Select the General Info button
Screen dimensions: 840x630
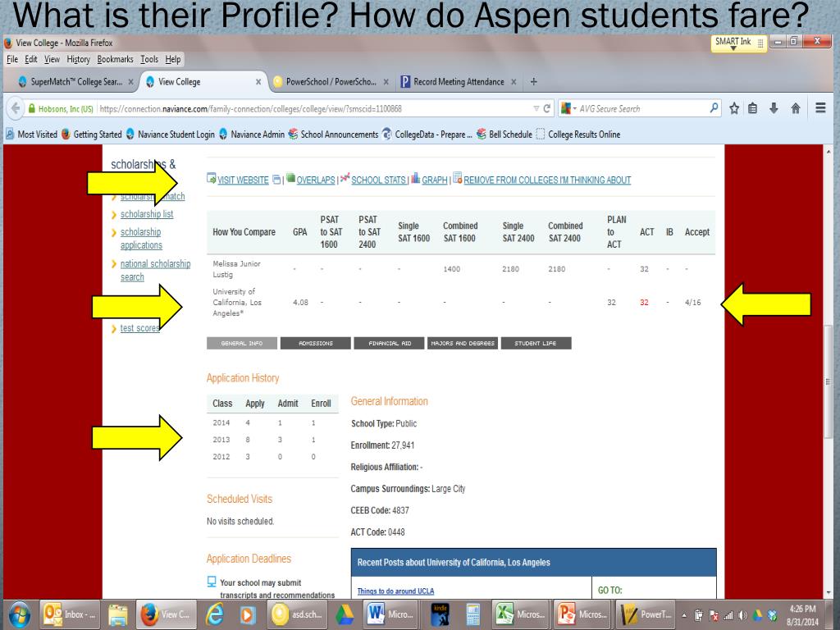[x=242, y=343]
